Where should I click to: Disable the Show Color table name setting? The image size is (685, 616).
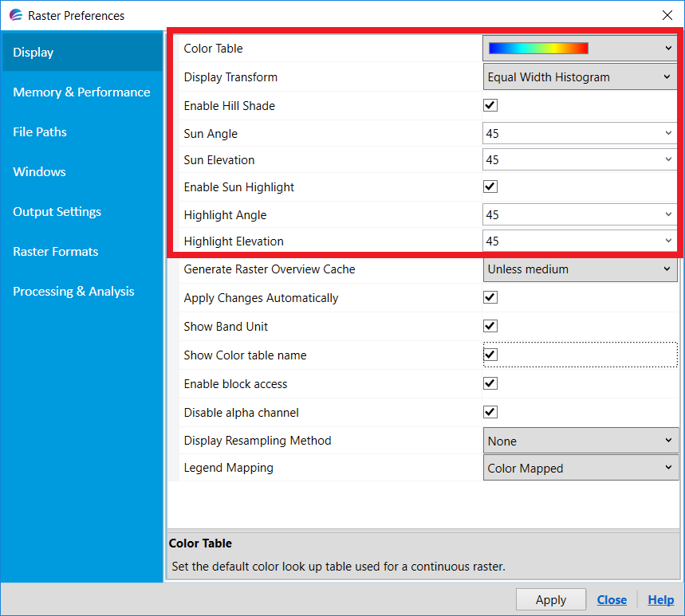coord(490,354)
